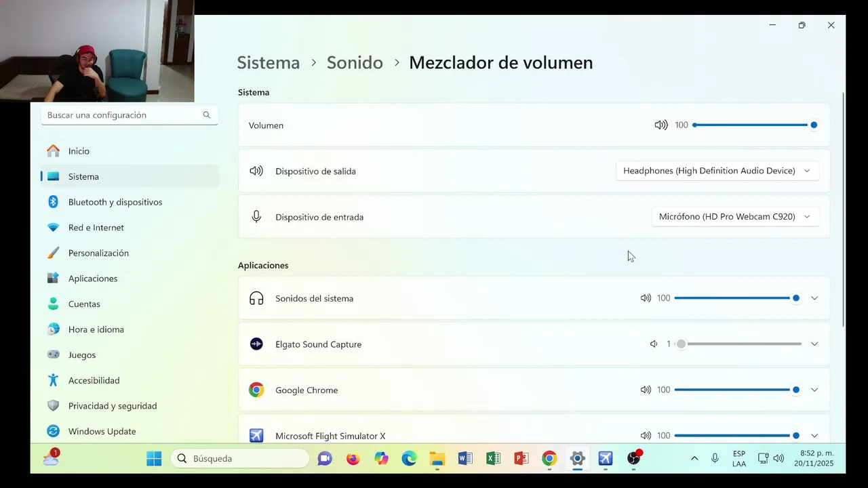Open the input device dropdown Micrófono
The height and width of the screenshot is (488, 868).
(735, 217)
